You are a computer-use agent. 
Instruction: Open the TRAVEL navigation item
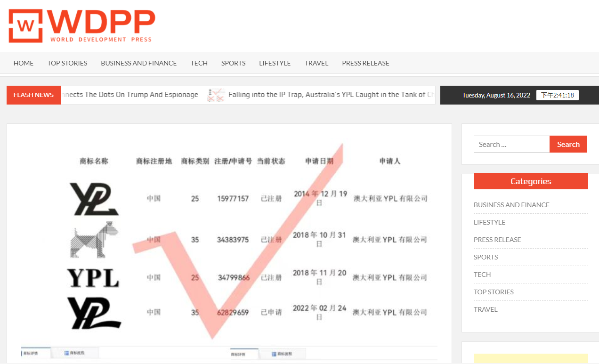316,63
